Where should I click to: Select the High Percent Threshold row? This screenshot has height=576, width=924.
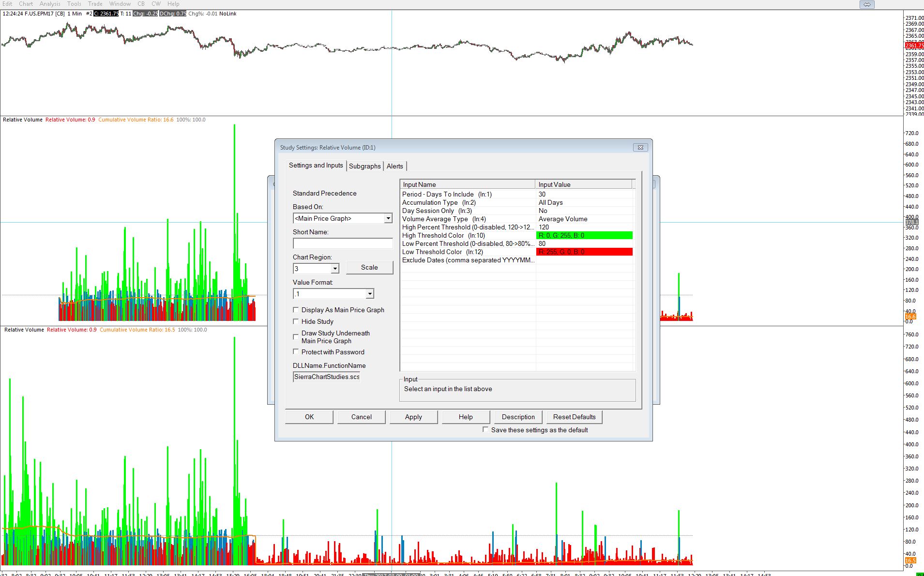coord(517,227)
